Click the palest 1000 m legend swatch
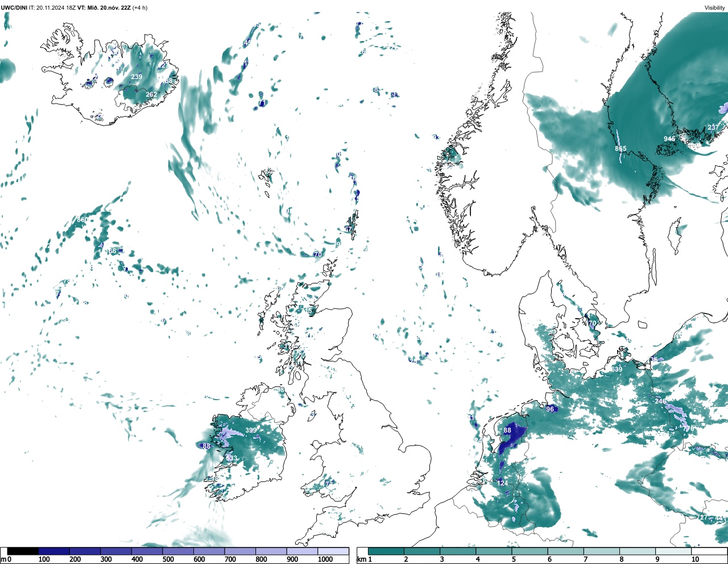This screenshot has width=728, height=564. coord(333,551)
